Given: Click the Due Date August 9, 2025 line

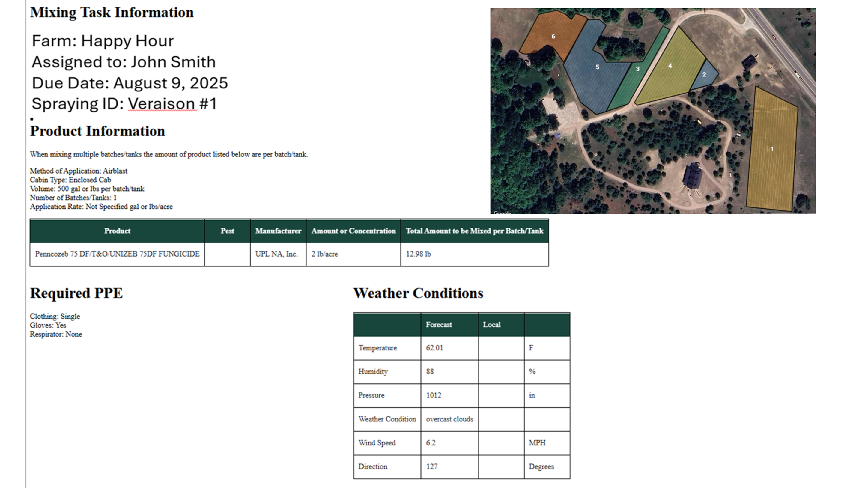Looking at the screenshot, I should pos(130,83).
